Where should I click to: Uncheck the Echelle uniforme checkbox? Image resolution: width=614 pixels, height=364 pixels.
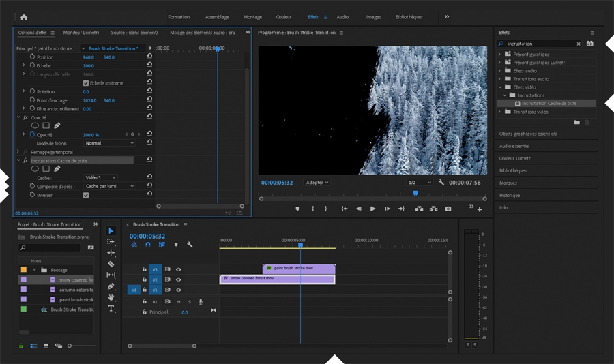pos(86,83)
